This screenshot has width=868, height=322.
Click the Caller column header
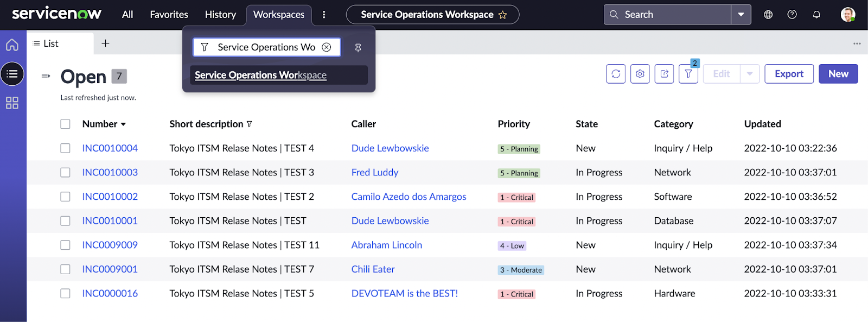pos(363,124)
